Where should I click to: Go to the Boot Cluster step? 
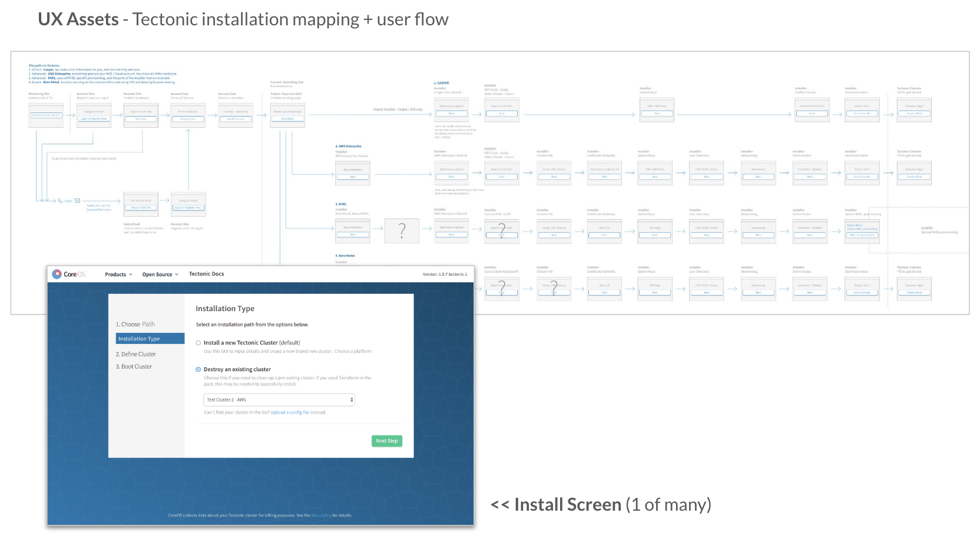click(136, 367)
